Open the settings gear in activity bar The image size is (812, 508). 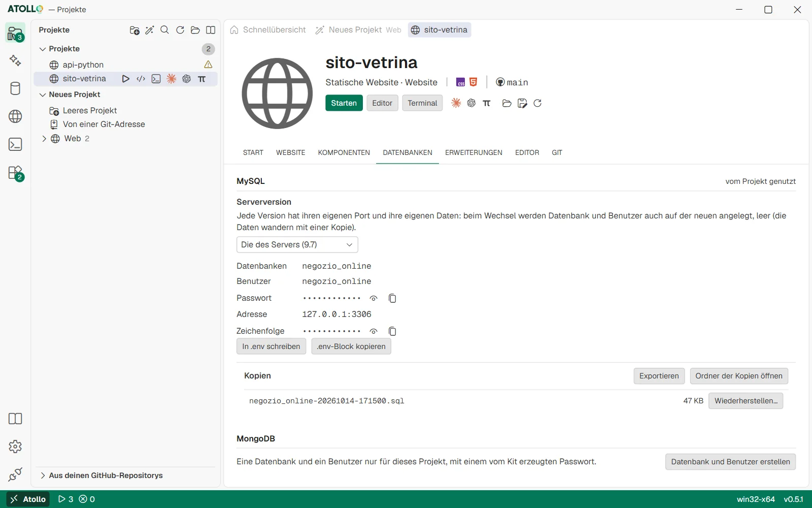coord(15,447)
